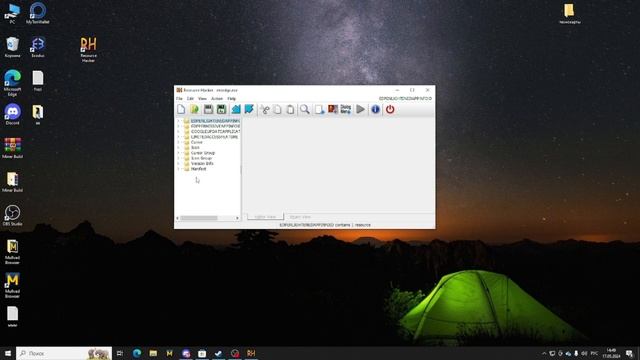Screen dimensions: 640x360
Task: Open the recycle bin desktop icon
Action: [12, 47]
